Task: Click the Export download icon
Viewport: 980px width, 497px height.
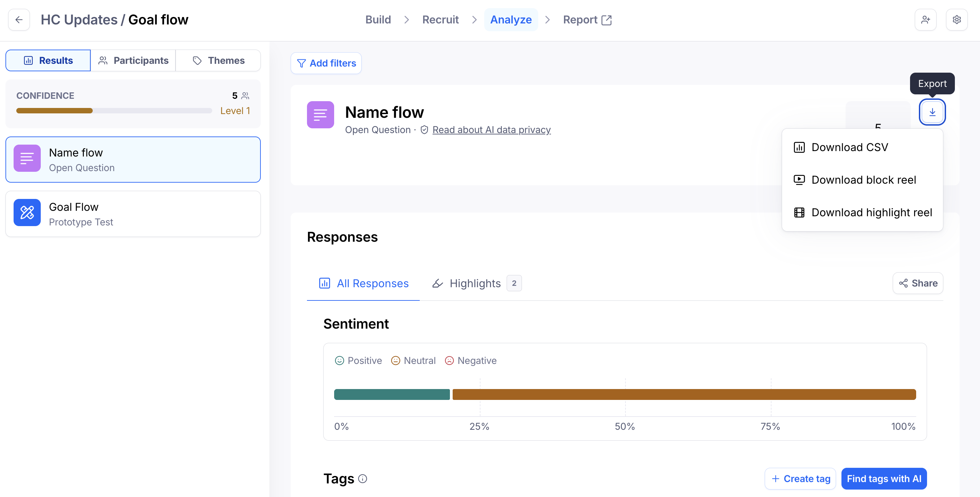Action: pos(932,112)
